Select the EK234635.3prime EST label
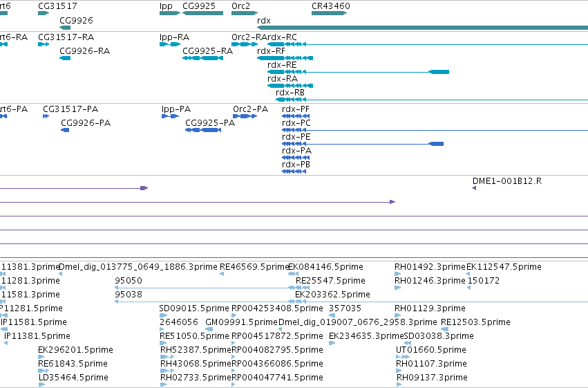The width and height of the screenshot is (588, 388). point(366,336)
